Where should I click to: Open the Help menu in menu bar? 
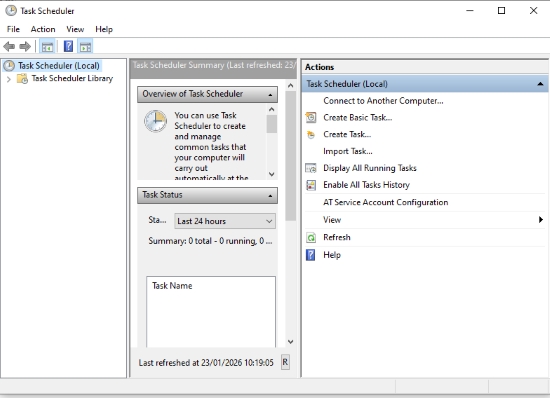coord(104,29)
